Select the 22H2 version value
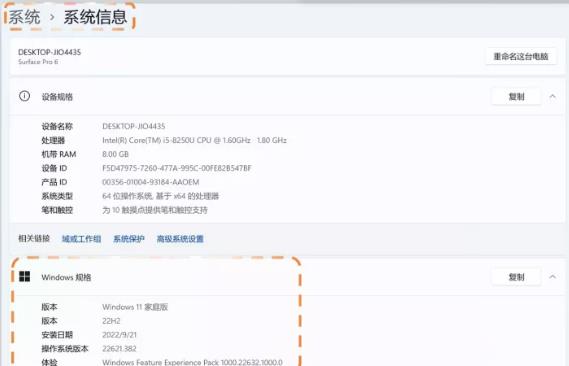The width and height of the screenshot is (569, 366). coord(111,321)
